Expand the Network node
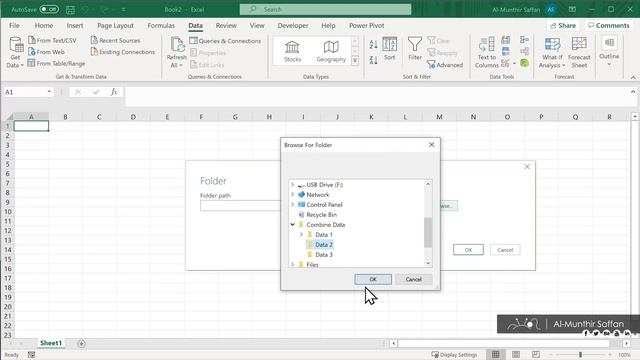This screenshot has width=640, height=360. [x=292, y=195]
